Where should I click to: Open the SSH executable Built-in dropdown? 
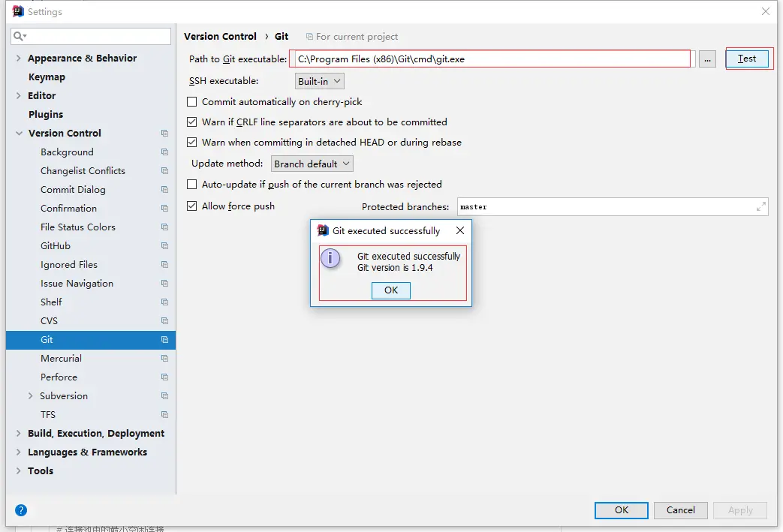(320, 81)
